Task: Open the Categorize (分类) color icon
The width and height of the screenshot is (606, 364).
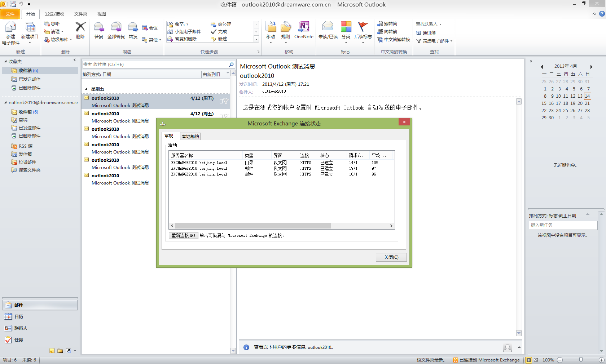Action: point(346,27)
